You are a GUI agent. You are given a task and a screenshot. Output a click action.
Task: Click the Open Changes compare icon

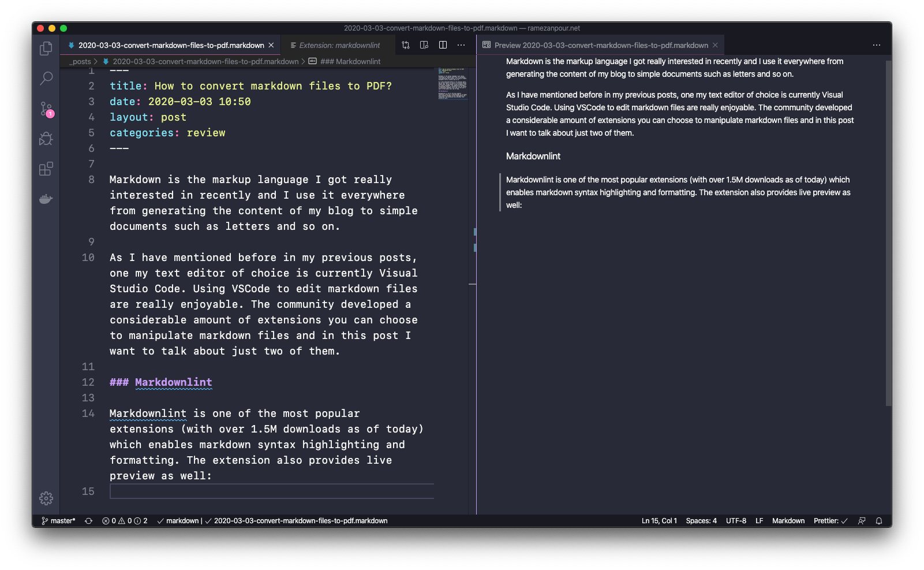click(x=406, y=45)
